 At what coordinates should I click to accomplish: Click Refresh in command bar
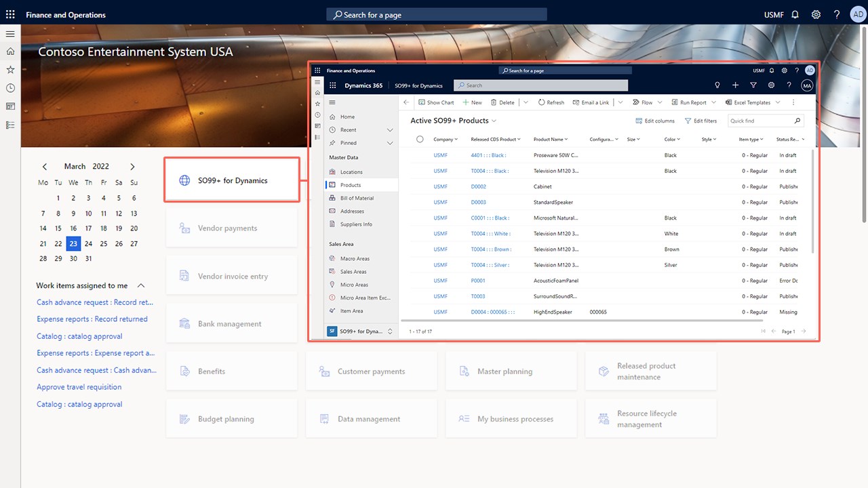551,102
